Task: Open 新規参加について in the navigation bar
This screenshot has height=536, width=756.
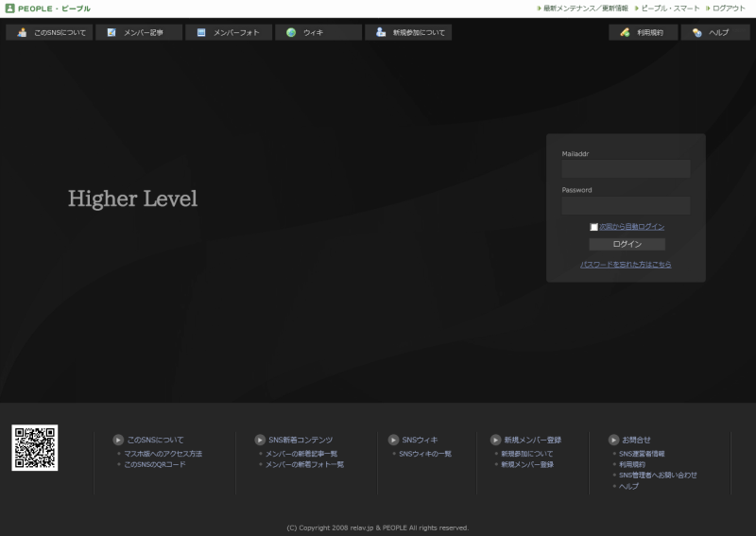Action: (x=408, y=32)
